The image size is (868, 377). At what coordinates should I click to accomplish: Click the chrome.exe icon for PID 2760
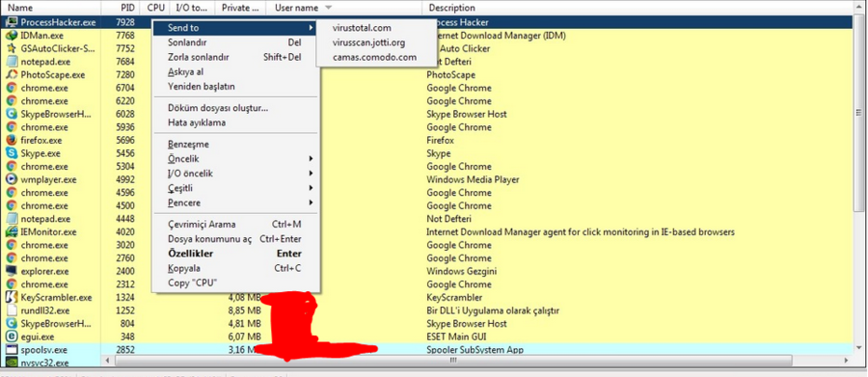(11, 258)
